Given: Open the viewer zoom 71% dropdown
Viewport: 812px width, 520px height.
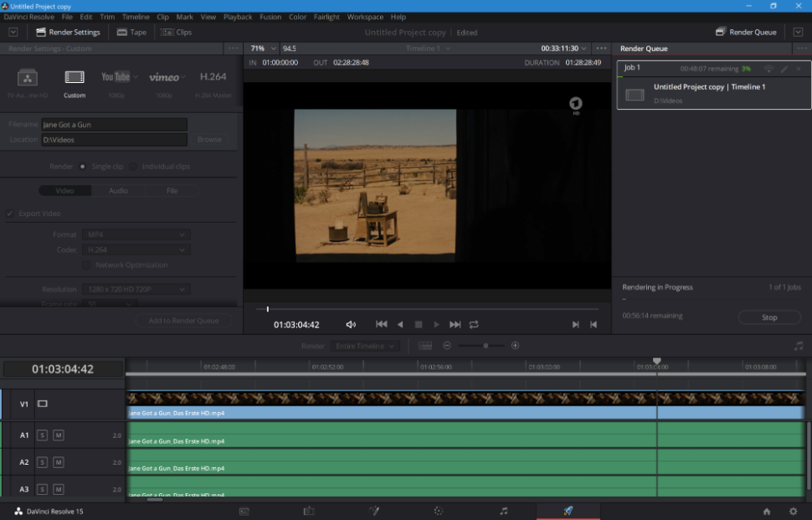Looking at the screenshot, I should [263, 49].
